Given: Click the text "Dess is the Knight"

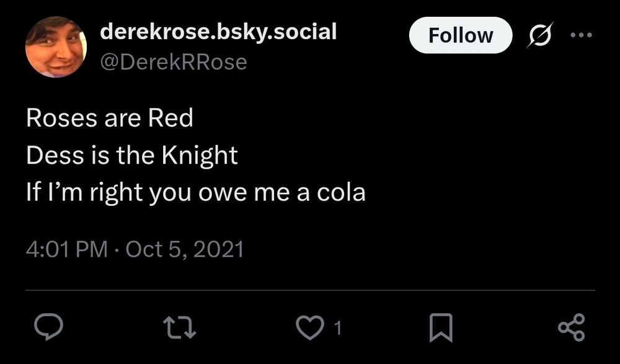Looking at the screenshot, I should click(x=132, y=156).
